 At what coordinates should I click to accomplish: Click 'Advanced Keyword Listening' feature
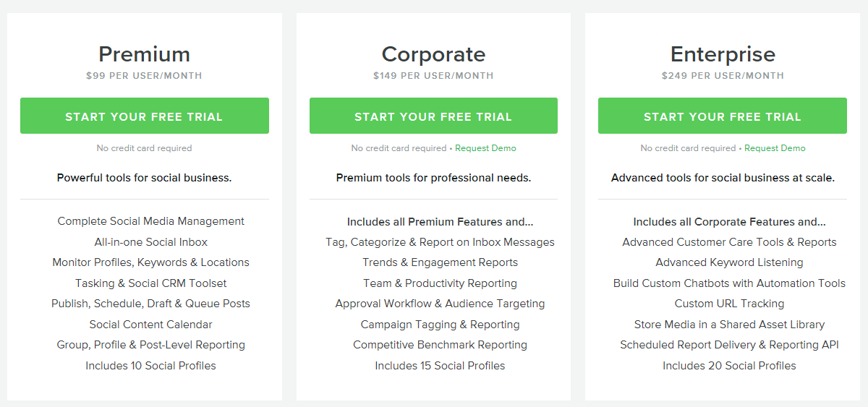729,262
